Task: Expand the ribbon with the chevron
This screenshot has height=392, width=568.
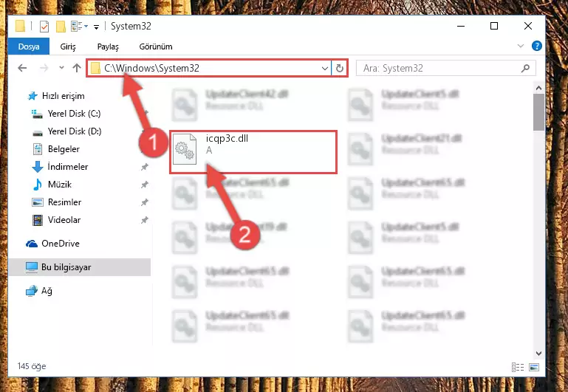Action: point(521,46)
